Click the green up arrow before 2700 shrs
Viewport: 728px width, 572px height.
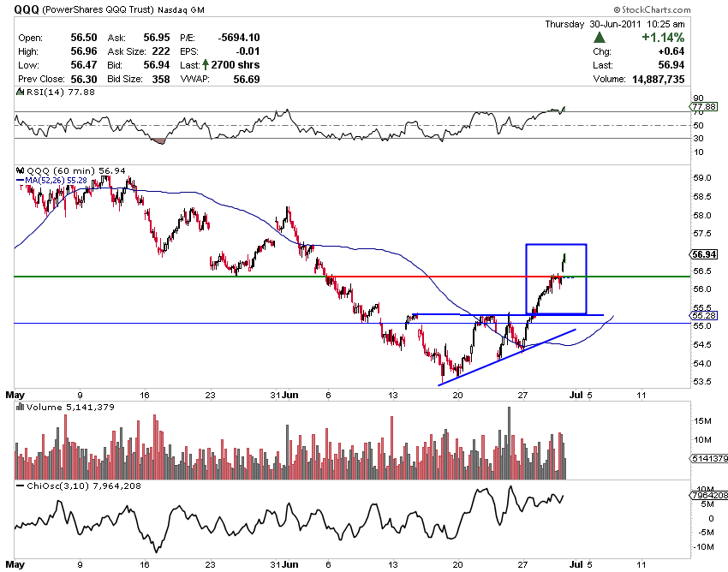point(206,65)
